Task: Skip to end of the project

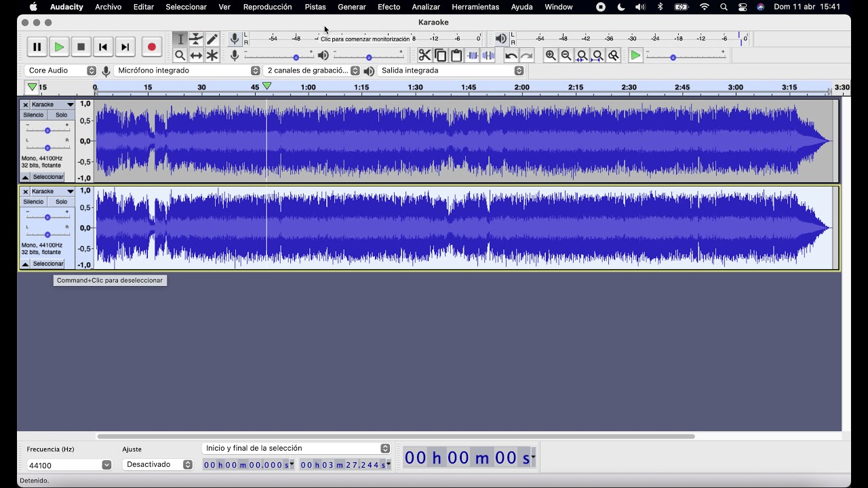Action: coord(125,47)
